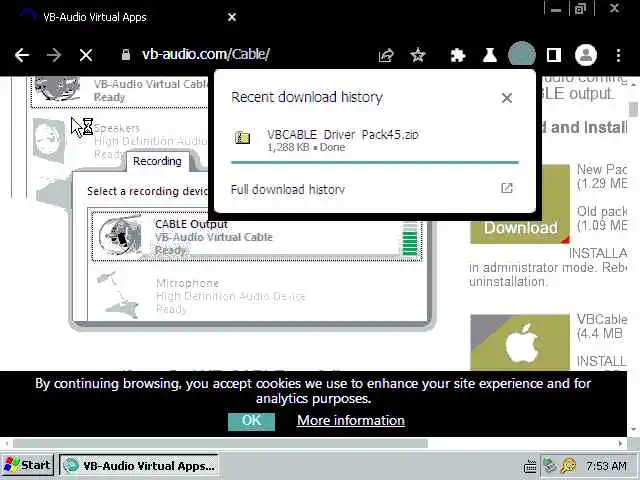Click the network tray icon

pos(550,465)
